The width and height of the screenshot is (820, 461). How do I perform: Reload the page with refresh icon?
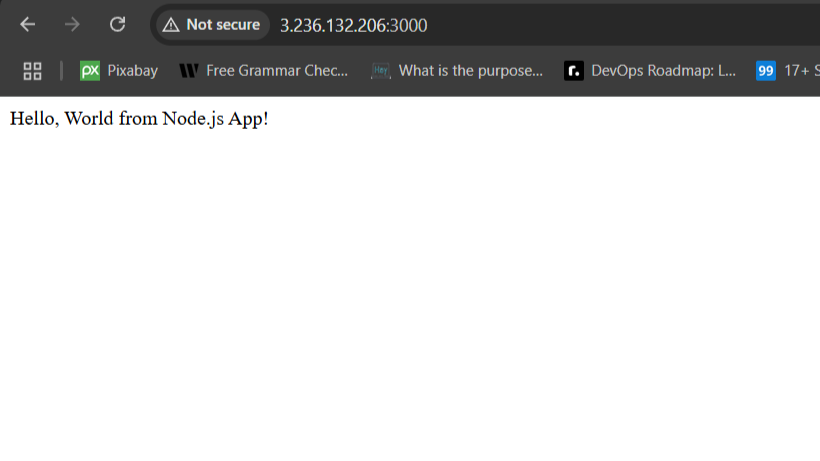coord(118,25)
